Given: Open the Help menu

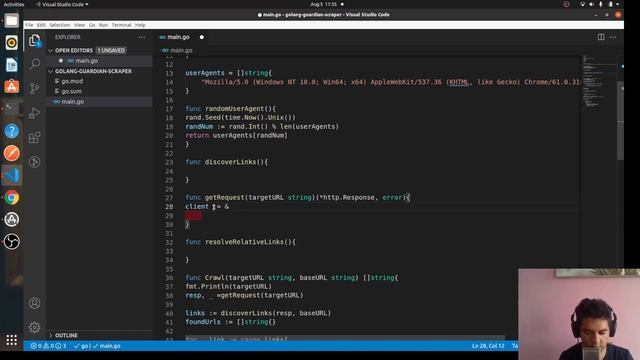Looking at the screenshot, I should tap(140, 25).
